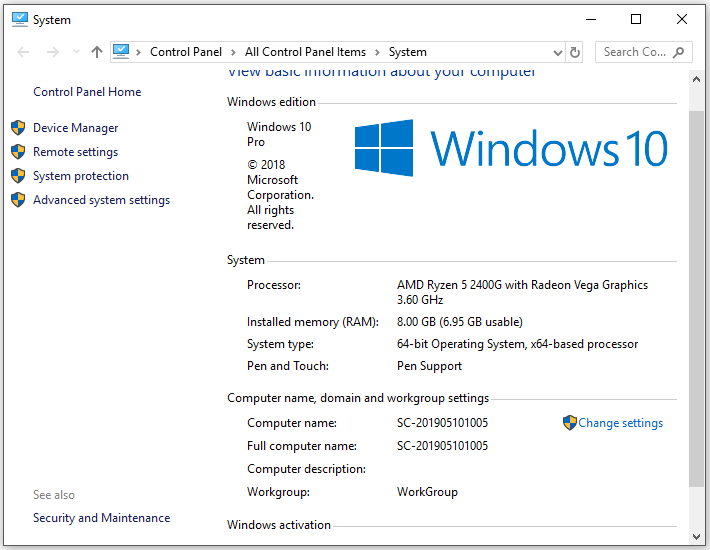Click Pen Support value
710x550 pixels.
pos(429,366)
